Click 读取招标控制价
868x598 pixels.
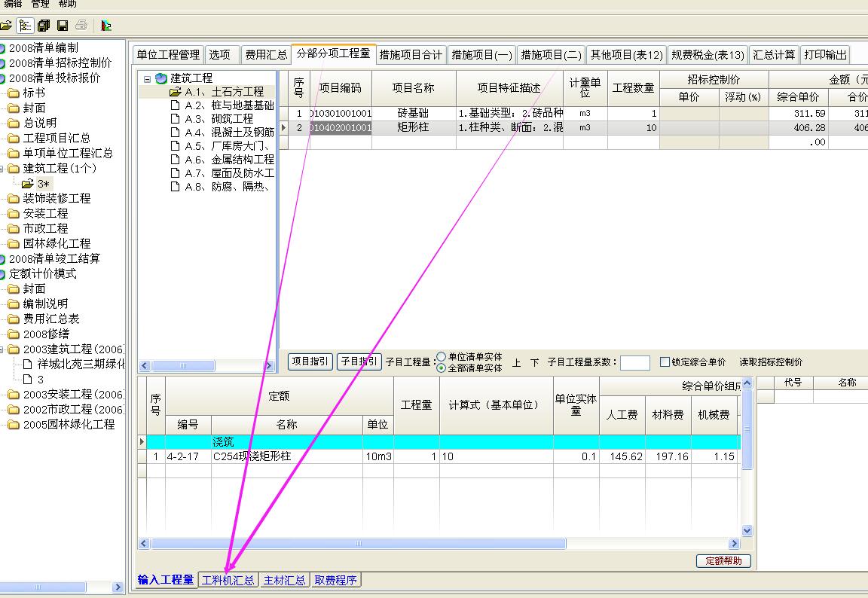(x=771, y=362)
